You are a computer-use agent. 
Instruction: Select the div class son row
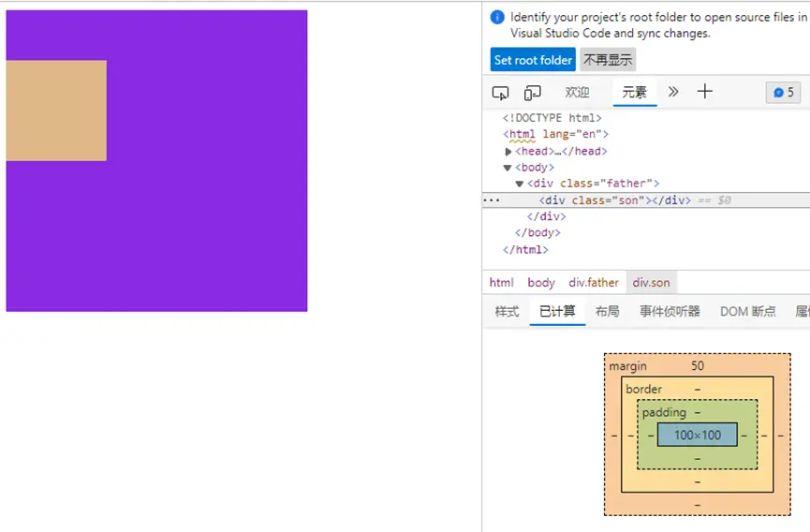coord(646,200)
